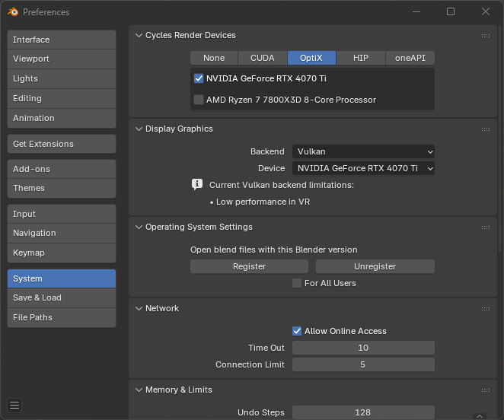Open the Interface preferences section
The width and height of the screenshot is (504, 420).
pos(62,40)
